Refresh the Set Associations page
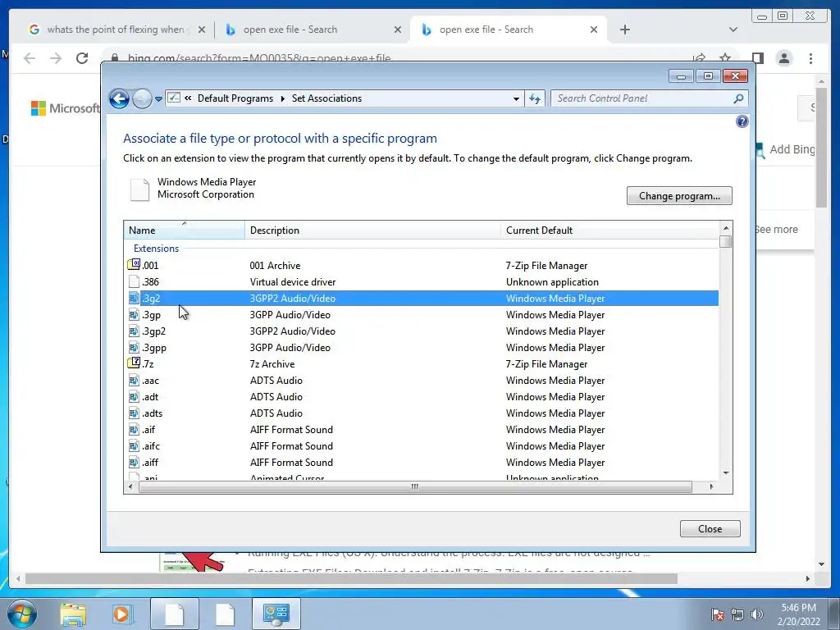Screen dimensions: 840x630 [535, 98]
